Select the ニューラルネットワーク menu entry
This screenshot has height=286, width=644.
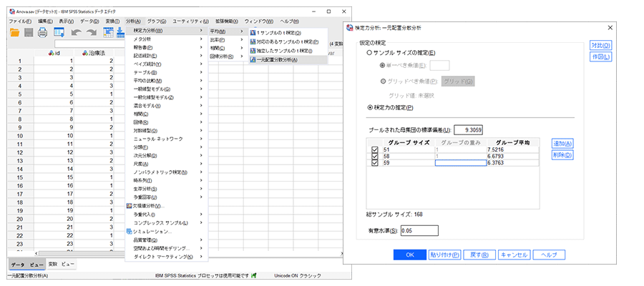[x=166, y=139]
